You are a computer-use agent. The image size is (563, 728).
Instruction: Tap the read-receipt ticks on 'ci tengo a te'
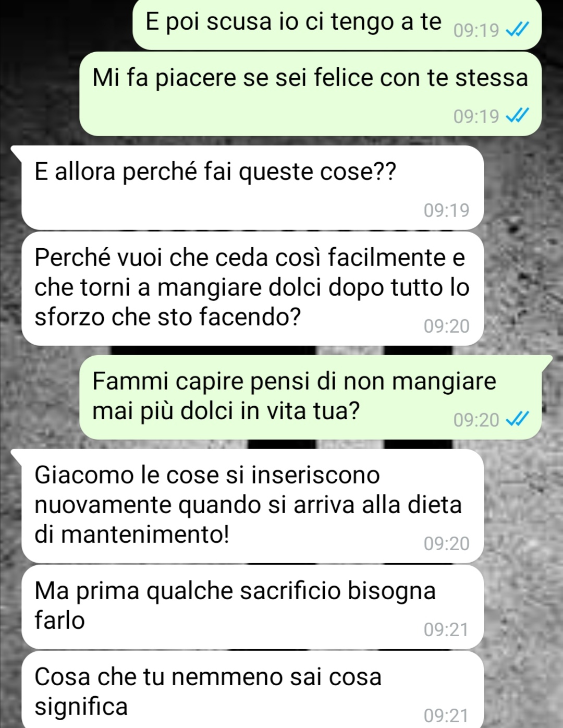point(518,31)
